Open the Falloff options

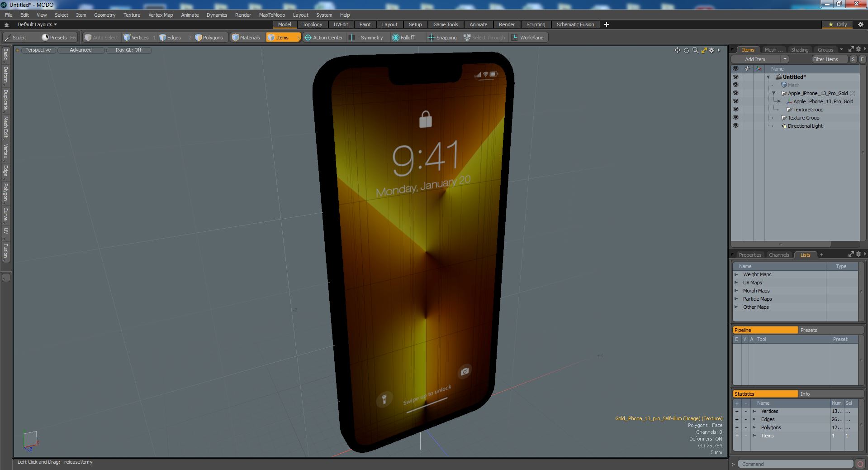click(x=404, y=38)
